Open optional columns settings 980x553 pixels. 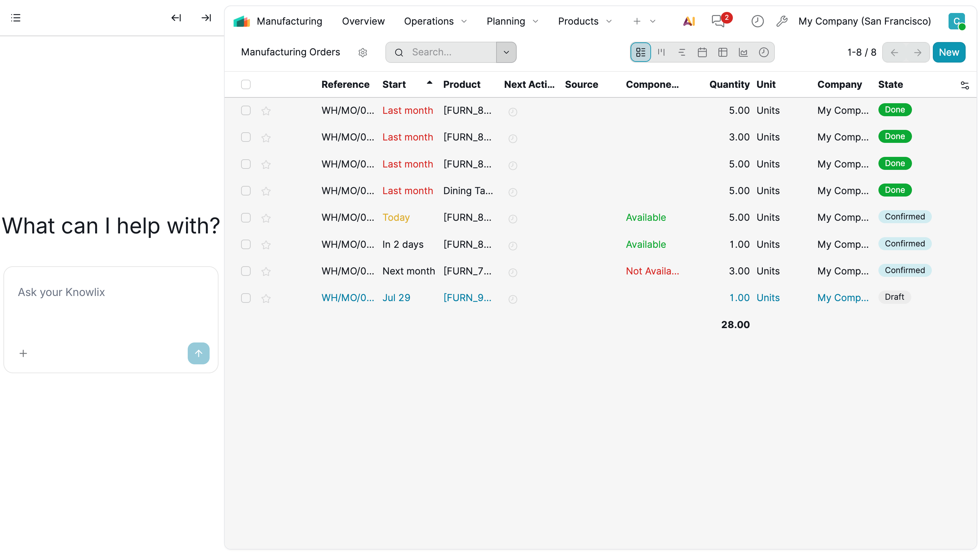pos(964,85)
